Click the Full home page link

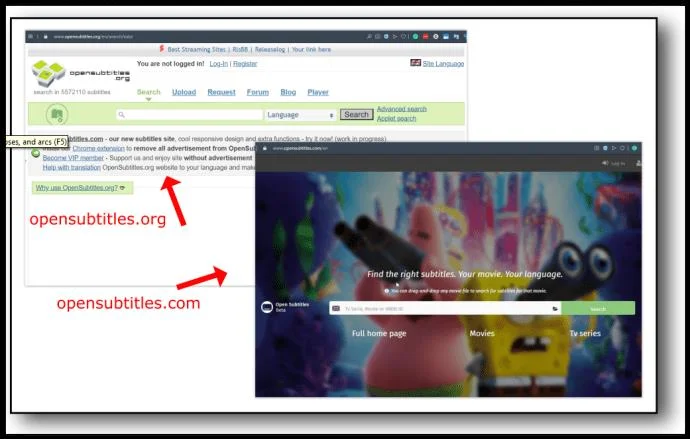379,333
